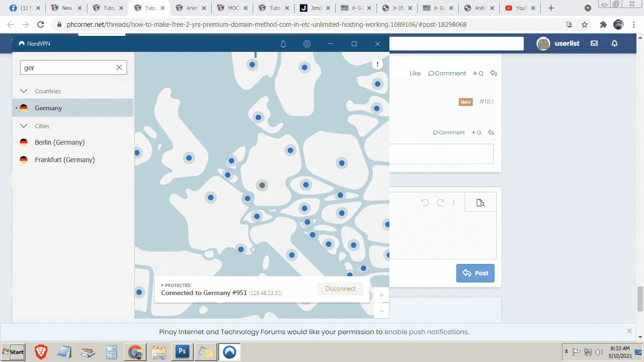Open the browser tab search dropdown
Image resolution: width=644 pixels, height=362 pixels.
click(x=588, y=8)
